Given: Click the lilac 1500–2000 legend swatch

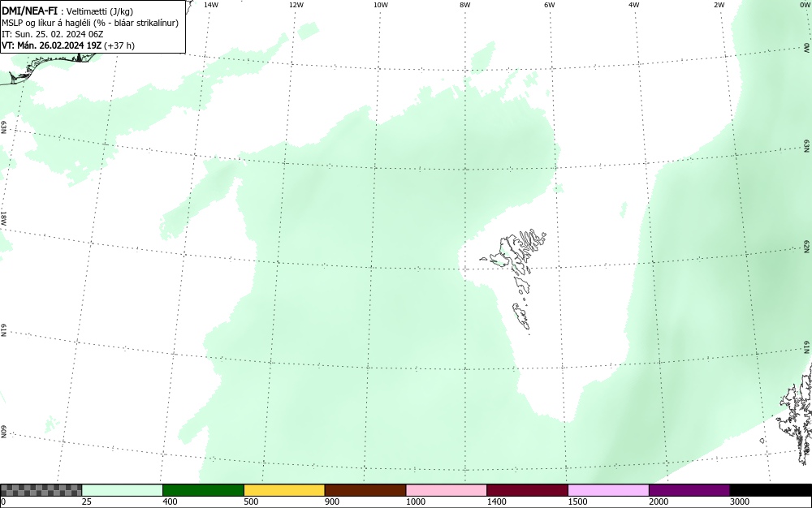Looking at the screenshot, I should tap(608, 490).
